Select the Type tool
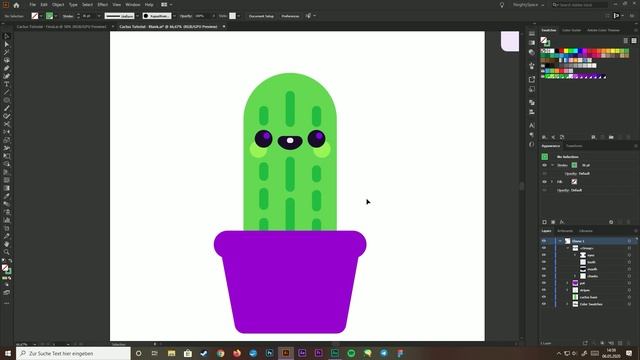This screenshot has height=360, width=640. click(x=7, y=84)
